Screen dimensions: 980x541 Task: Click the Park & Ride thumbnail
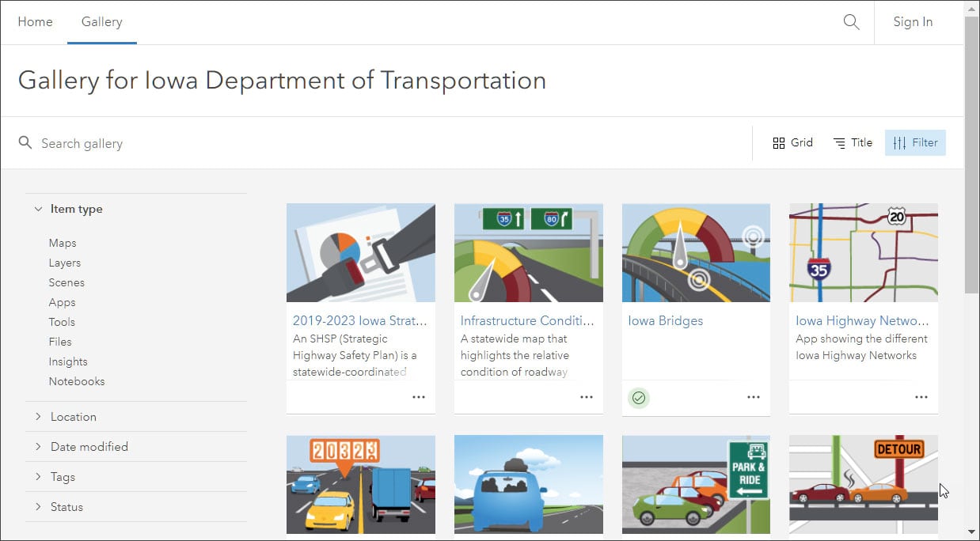pyautogui.click(x=696, y=484)
